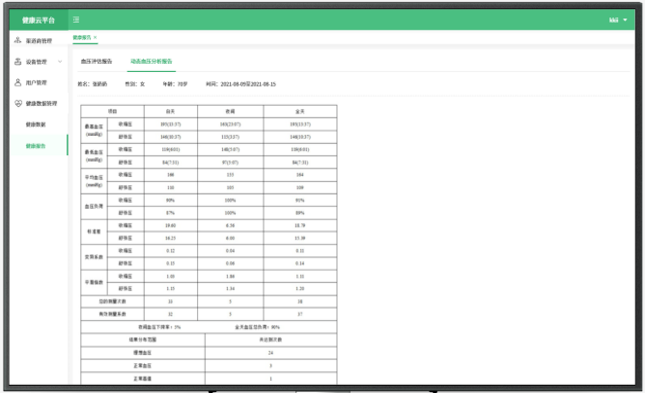Open the user account dropdown arrow

[x=625, y=20]
